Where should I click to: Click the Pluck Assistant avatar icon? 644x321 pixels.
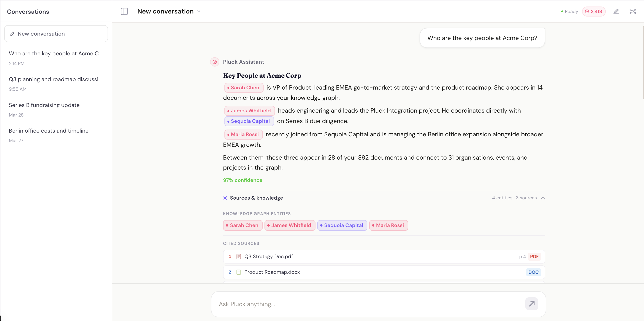(214, 62)
